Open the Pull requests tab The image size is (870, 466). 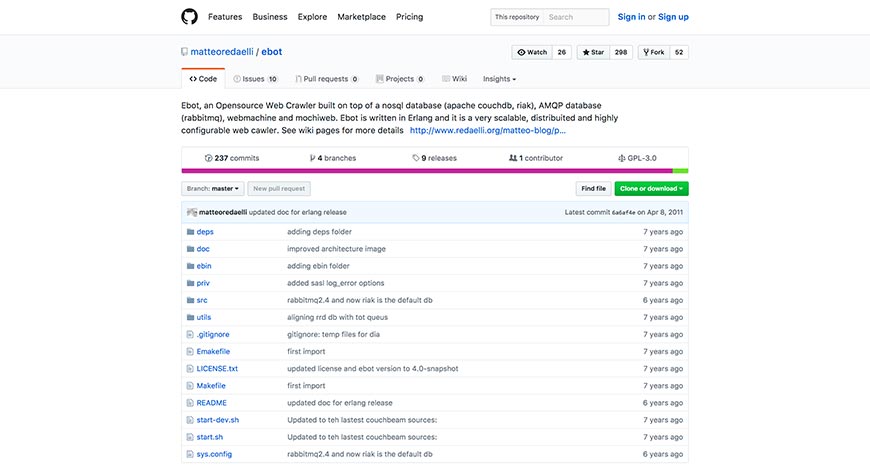coord(327,78)
